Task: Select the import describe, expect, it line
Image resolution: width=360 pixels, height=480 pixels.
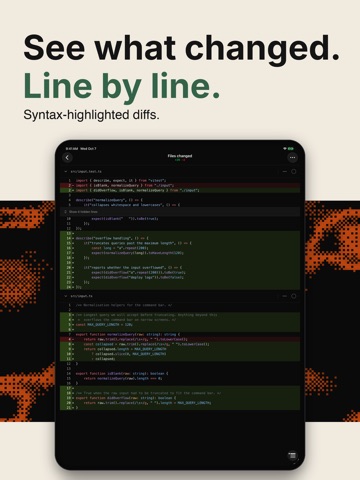Action: click(180, 180)
